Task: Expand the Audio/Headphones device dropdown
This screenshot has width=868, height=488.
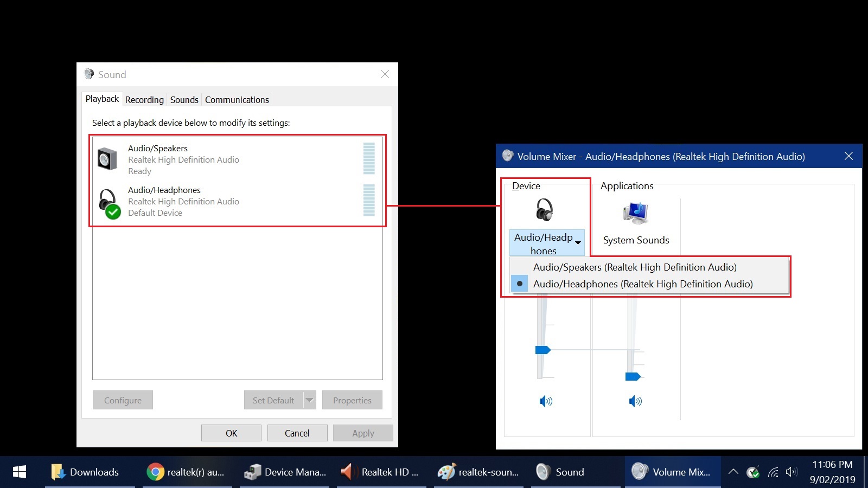Action: tap(547, 243)
